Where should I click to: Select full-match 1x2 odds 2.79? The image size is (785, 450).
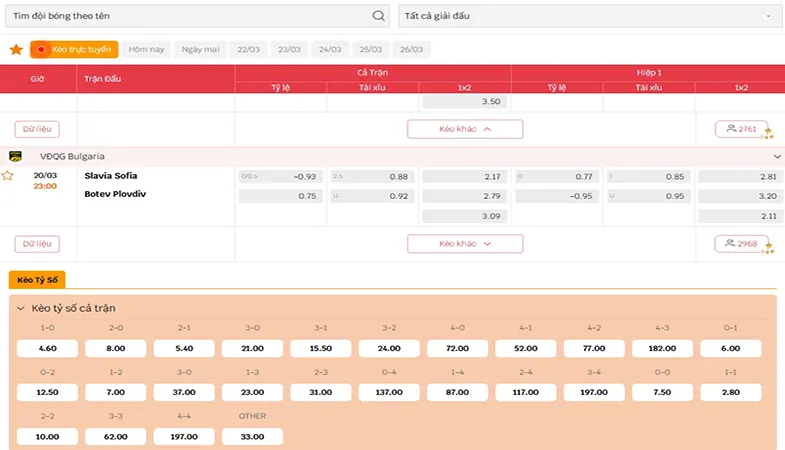point(465,196)
